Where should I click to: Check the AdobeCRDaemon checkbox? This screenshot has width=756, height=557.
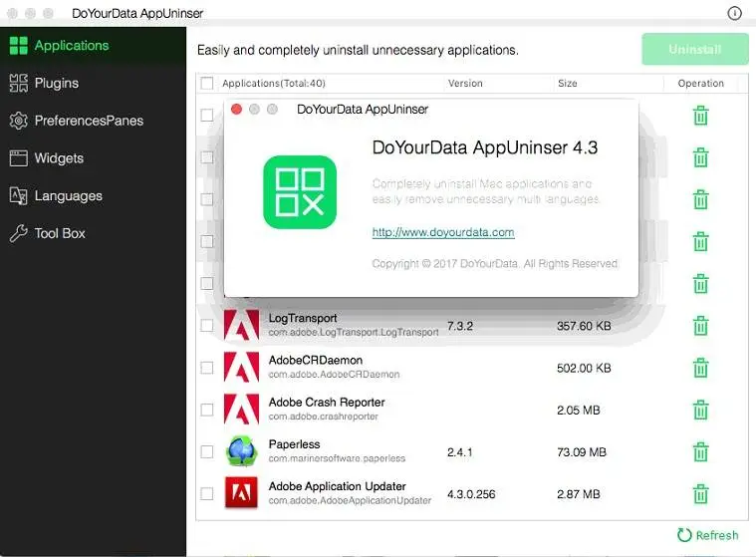[207, 368]
